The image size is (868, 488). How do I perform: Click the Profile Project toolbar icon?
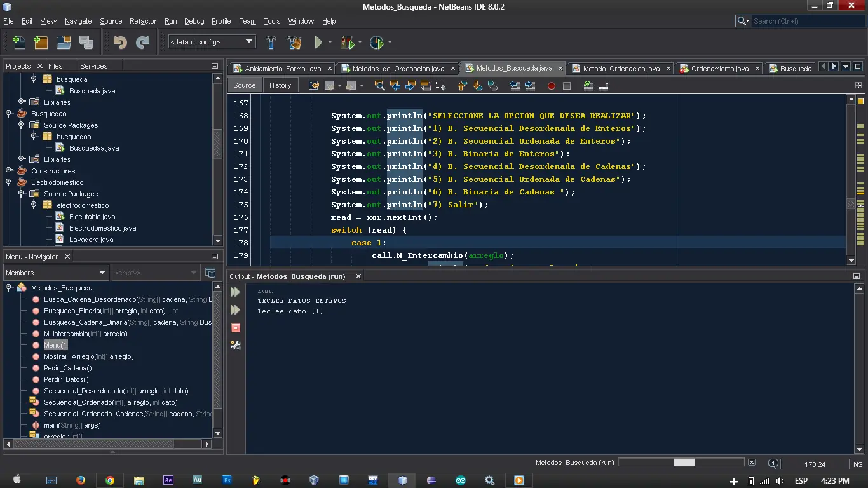[x=377, y=43]
